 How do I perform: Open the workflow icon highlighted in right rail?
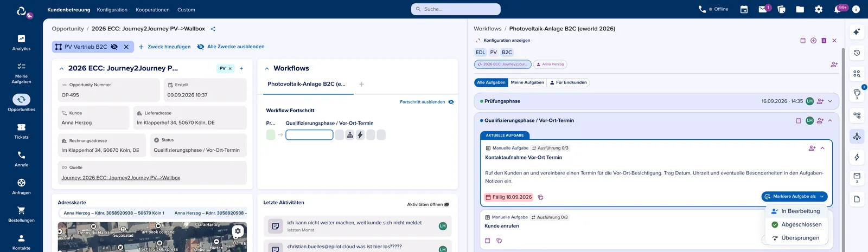[x=857, y=136]
